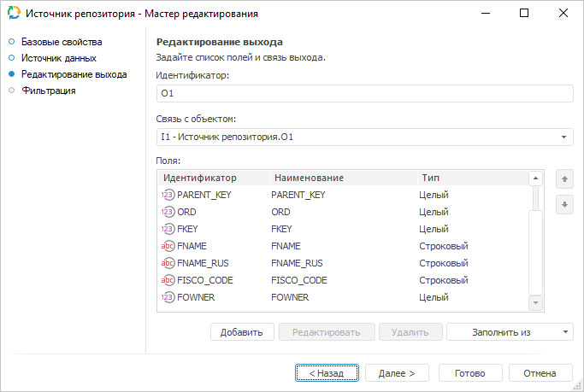Screen dimensions: 584x392
Task: Click the integer type icon beside PARENT_KEY
Action: click(168, 195)
